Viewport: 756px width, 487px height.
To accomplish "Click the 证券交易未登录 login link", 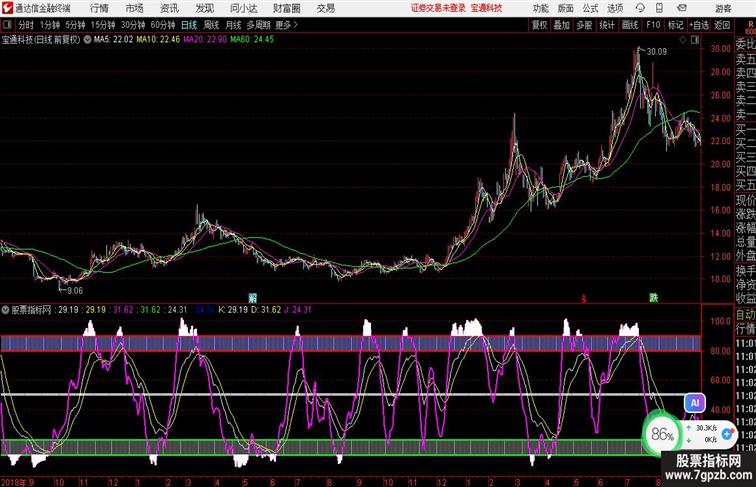I will (438, 8).
